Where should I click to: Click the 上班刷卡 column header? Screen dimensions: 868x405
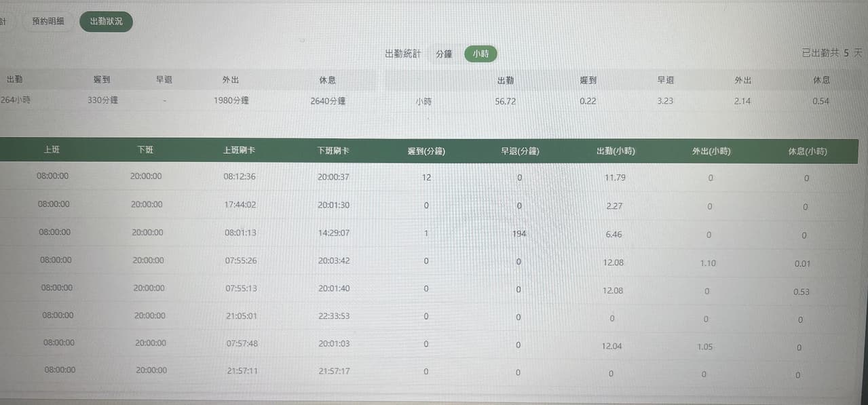pos(239,150)
